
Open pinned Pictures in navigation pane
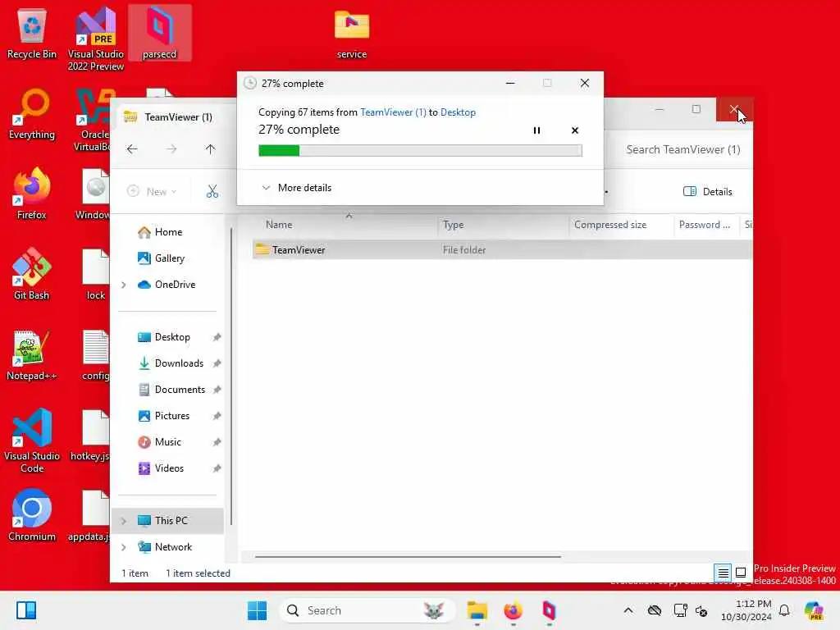172,416
